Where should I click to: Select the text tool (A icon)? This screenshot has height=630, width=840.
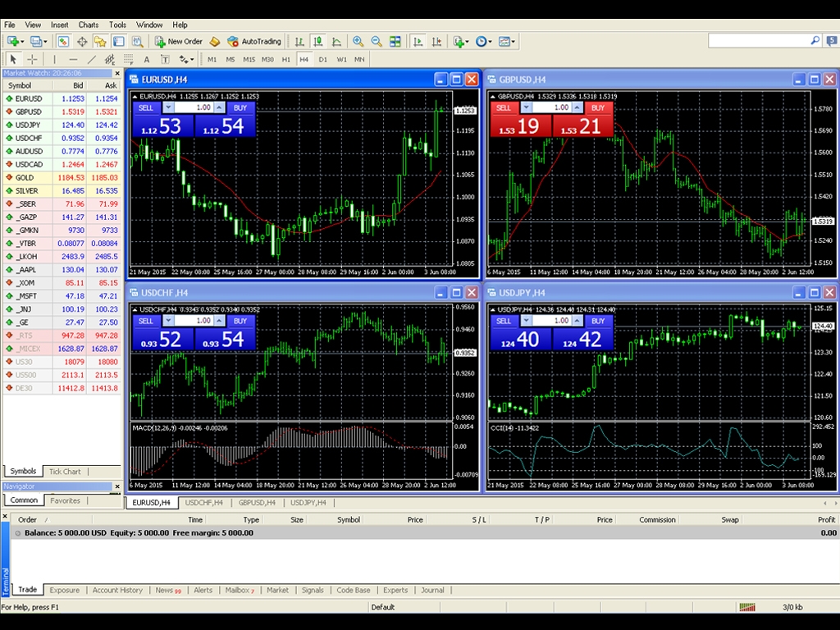(147, 59)
